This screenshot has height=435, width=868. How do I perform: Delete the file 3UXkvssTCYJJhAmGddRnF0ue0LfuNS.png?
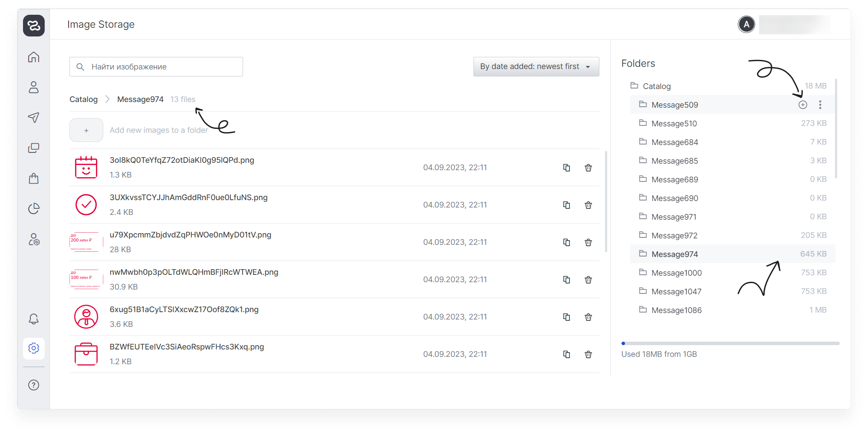pyautogui.click(x=588, y=205)
